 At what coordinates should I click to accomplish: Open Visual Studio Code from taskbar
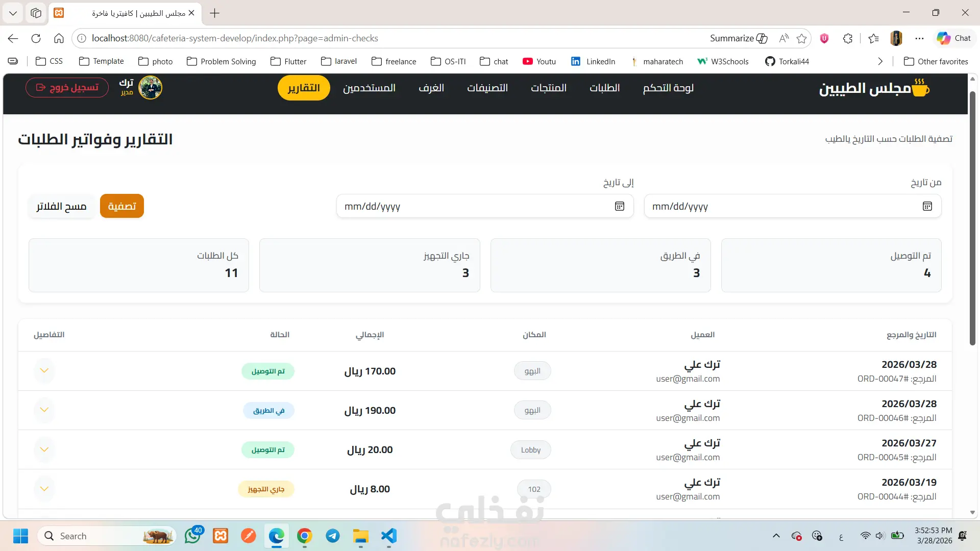[388, 536]
